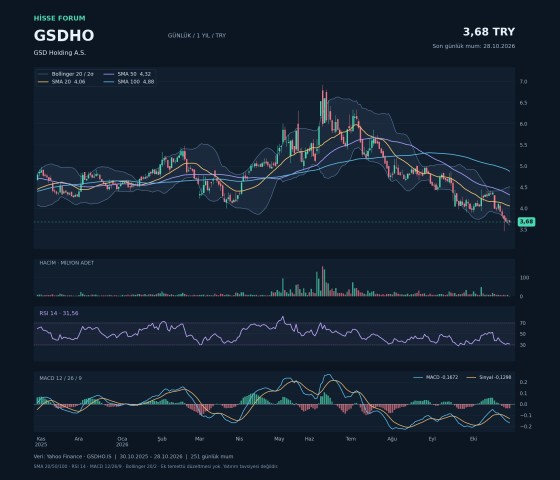Click the 0.2 label on MACD axis

(523, 382)
